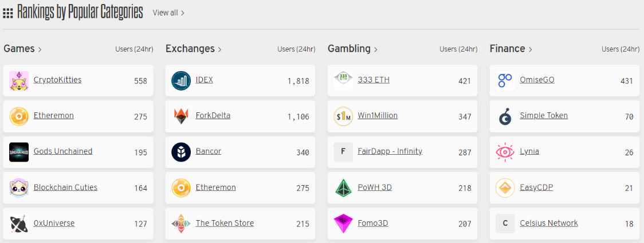The height and width of the screenshot is (243, 644).
Task: Open the Win1Million dapp link
Action: 378,116
